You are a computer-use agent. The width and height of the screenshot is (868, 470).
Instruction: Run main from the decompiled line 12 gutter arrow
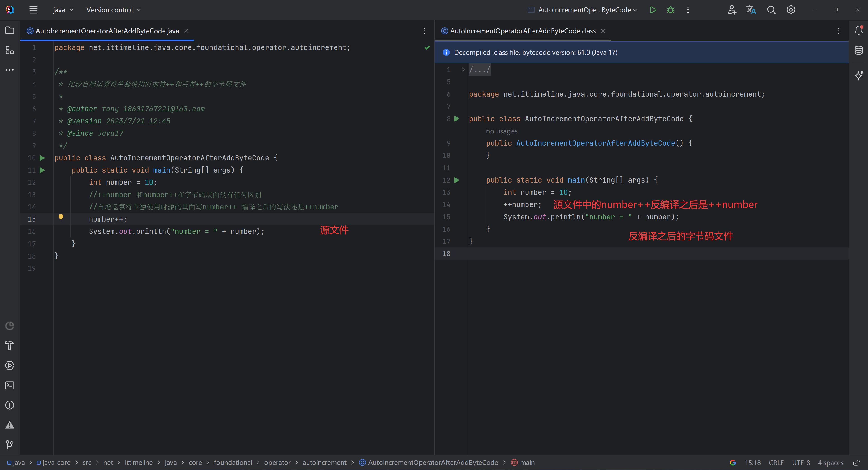pyautogui.click(x=457, y=180)
